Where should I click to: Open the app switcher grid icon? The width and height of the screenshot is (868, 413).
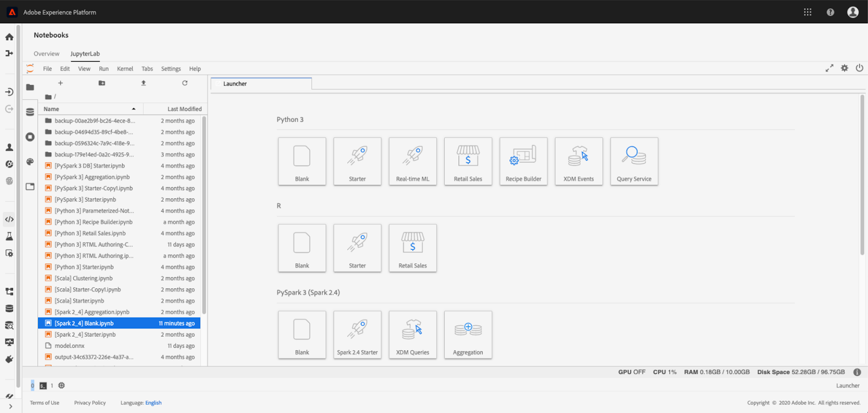807,12
